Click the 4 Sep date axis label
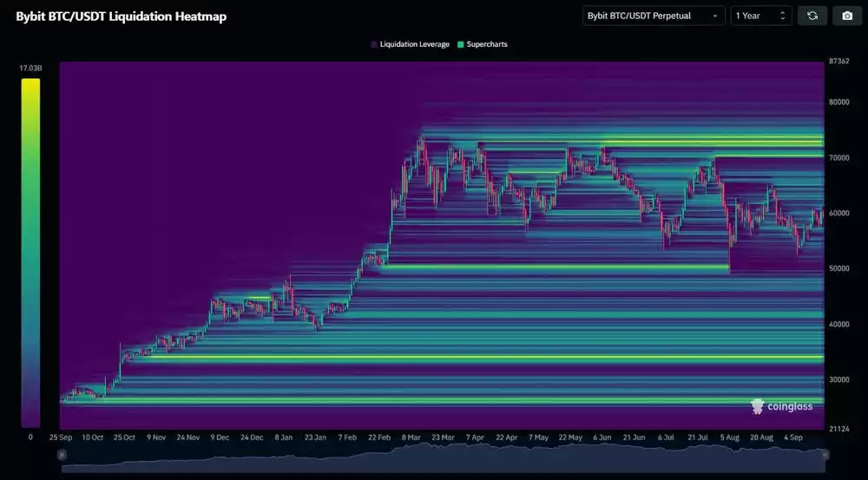 pos(792,437)
